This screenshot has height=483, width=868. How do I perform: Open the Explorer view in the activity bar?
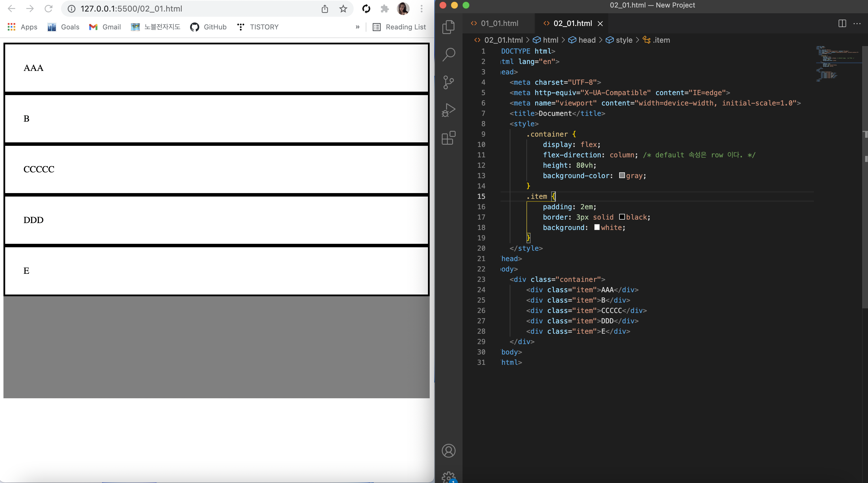[448, 27]
